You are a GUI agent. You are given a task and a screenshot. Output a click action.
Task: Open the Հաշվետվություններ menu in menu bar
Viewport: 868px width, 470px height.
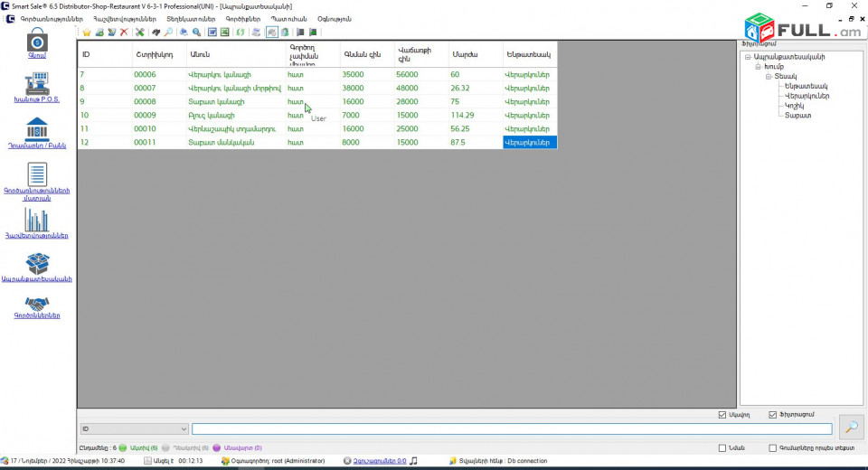(125, 19)
